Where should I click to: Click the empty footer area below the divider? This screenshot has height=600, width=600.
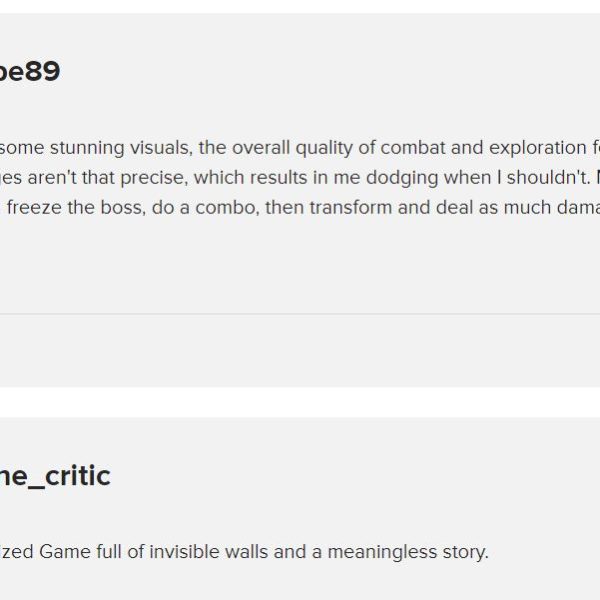[300, 351]
